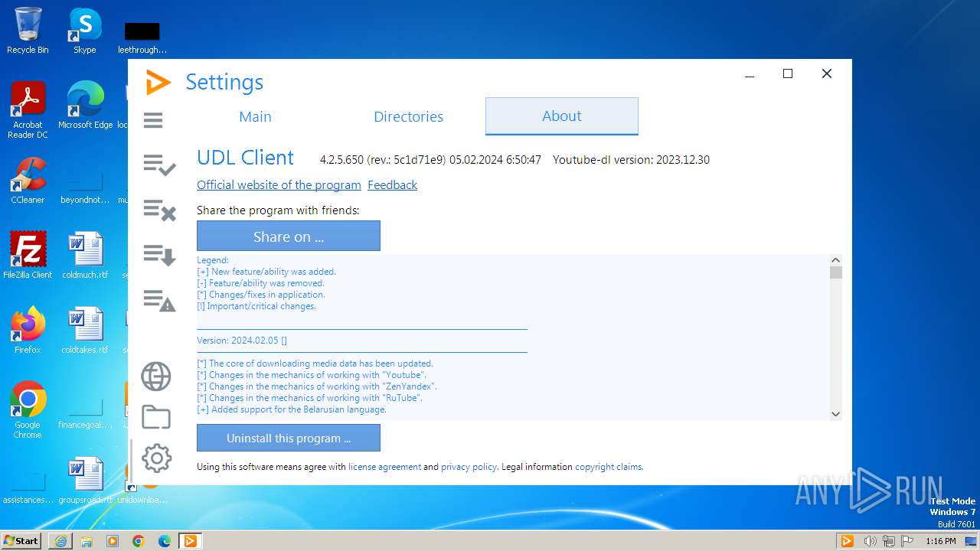The height and width of the screenshot is (551, 980).
Task: Switch to the Main settings tab
Action: [255, 116]
